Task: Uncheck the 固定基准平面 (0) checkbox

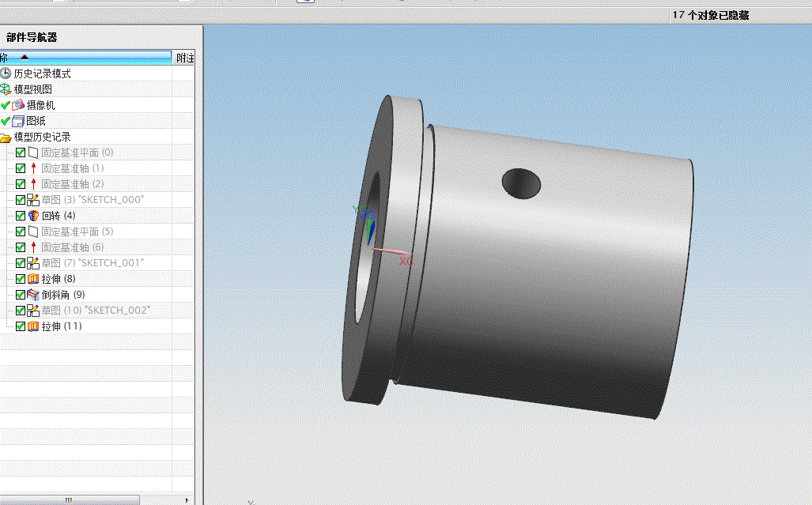Action: (x=21, y=153)
